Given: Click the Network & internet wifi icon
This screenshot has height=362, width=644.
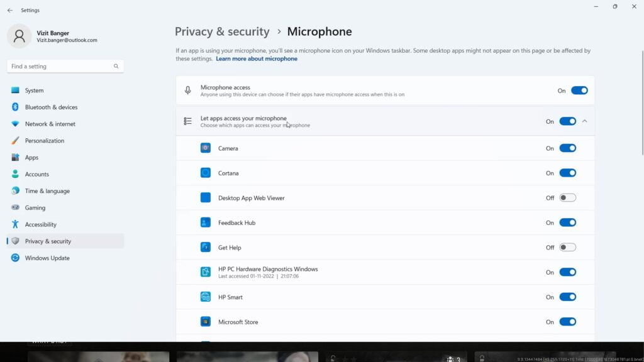Looking at the screenshot, I should click(15, 124).
